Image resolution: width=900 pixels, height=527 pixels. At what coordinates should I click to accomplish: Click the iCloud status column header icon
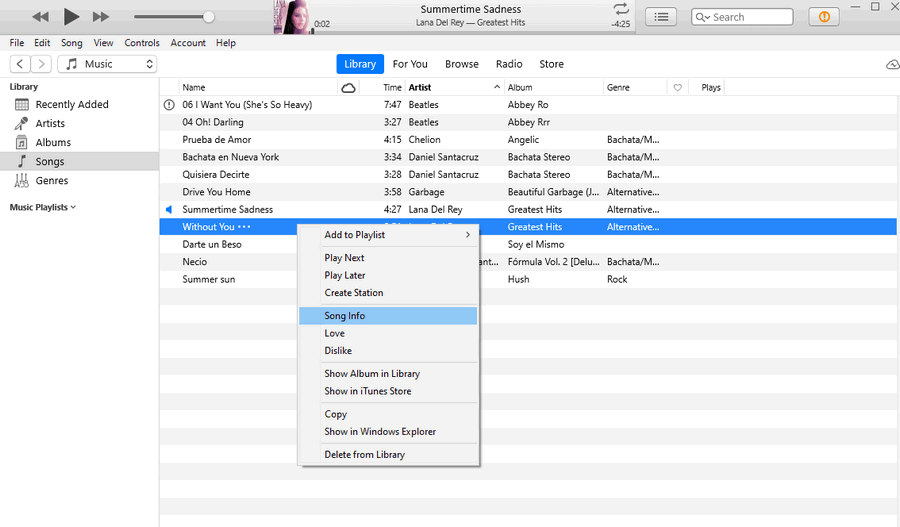[x=348, y=88]
